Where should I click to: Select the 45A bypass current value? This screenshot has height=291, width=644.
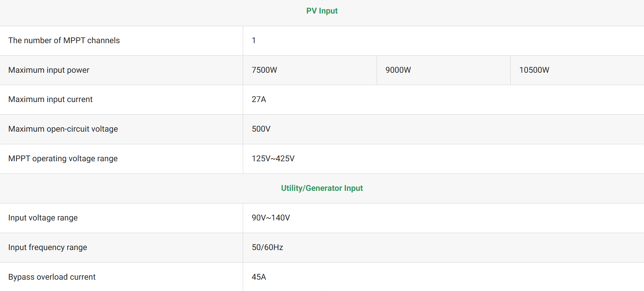(259, 277)
